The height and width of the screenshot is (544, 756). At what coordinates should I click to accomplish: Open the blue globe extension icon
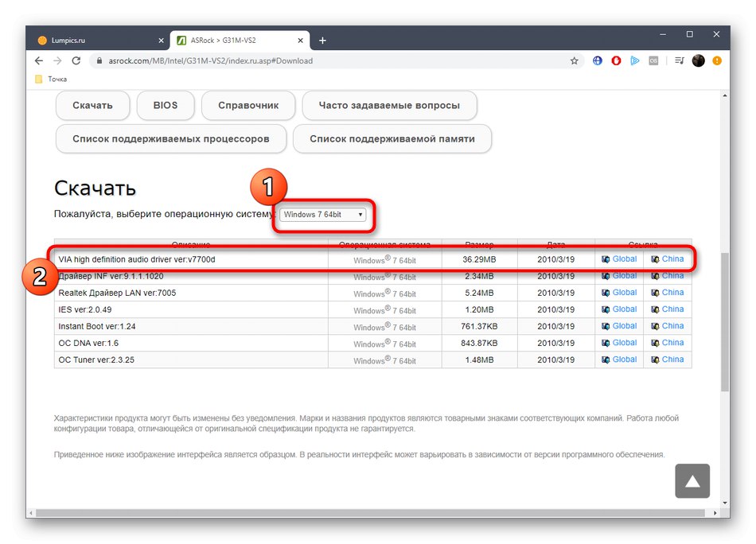(598, 60)
